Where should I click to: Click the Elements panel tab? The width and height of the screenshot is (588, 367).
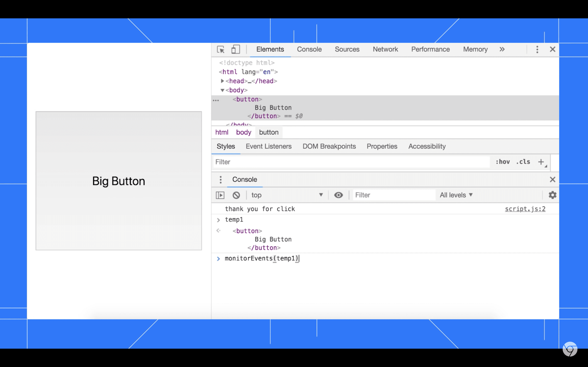(x=271, y=49)
